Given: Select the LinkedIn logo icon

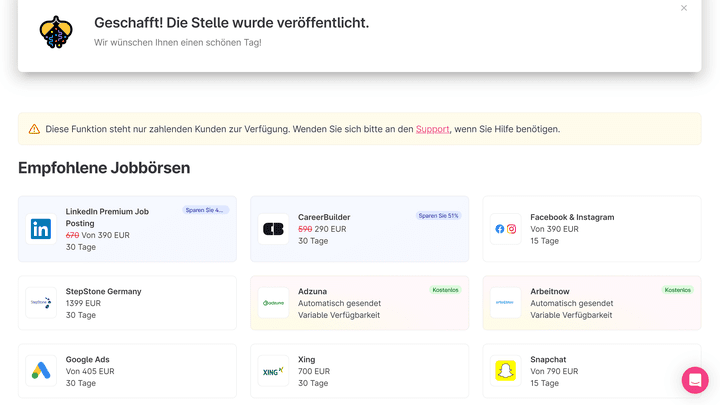Looking at the screenshot, I should (41, 229).
